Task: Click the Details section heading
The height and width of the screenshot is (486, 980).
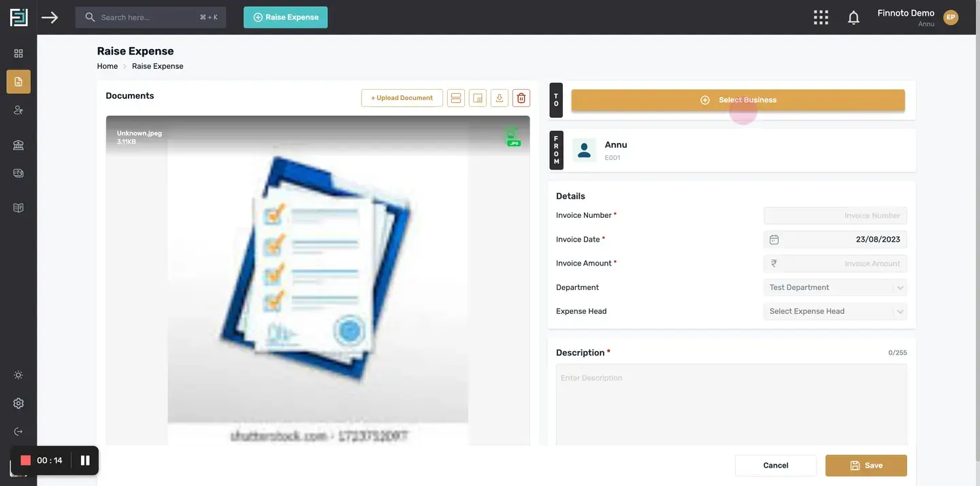Action: tap(570, 196)
